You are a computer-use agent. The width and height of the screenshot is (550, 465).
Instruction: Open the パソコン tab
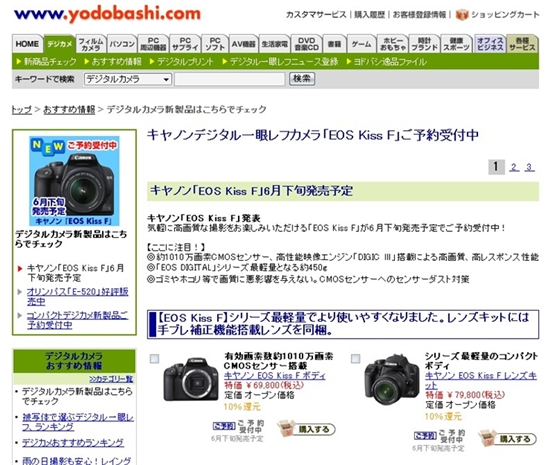pos(122,44)
